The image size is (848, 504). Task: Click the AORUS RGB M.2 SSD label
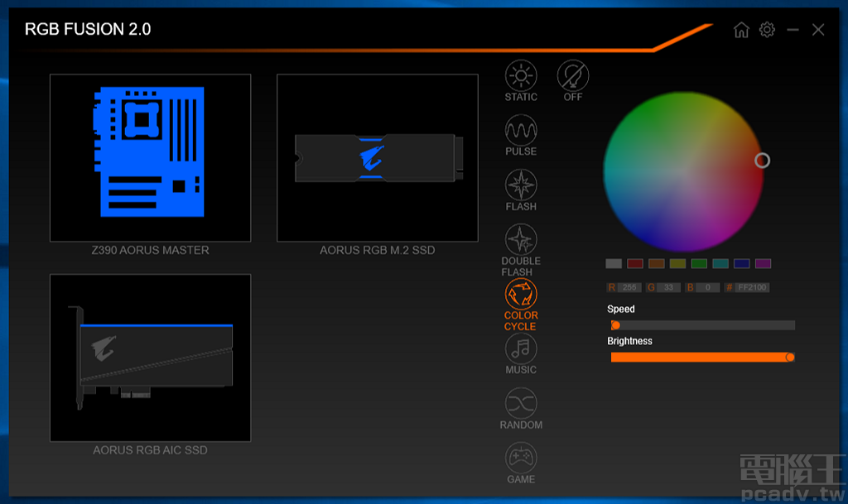point(378,250)
